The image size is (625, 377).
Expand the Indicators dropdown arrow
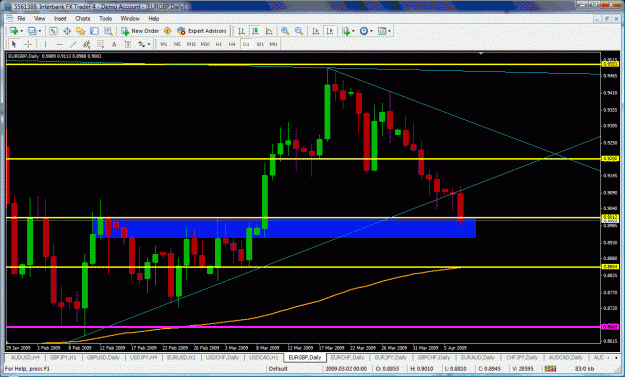(354, 31)
